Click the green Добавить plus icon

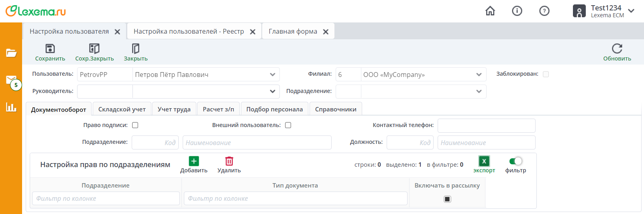[x=194, y=161]
